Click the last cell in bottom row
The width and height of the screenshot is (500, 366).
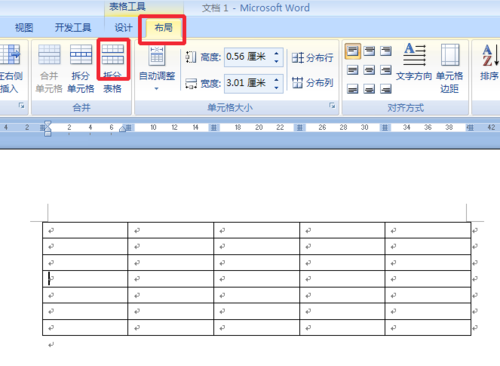428,328
